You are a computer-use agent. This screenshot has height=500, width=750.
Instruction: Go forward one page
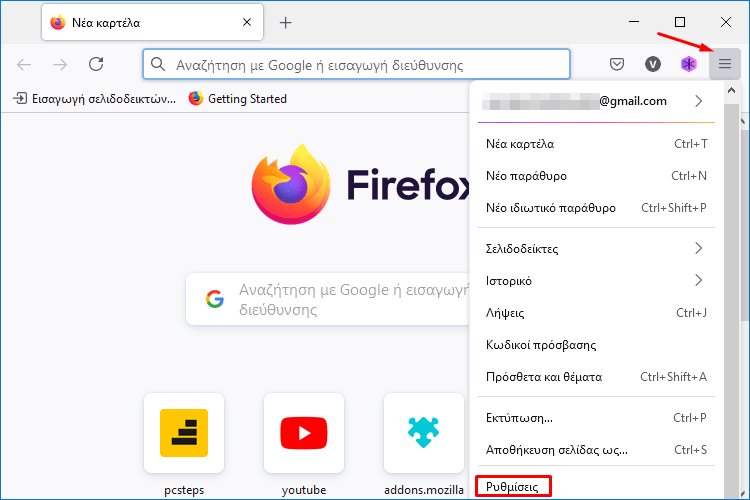pyautogui.click(x=60, y=64)
